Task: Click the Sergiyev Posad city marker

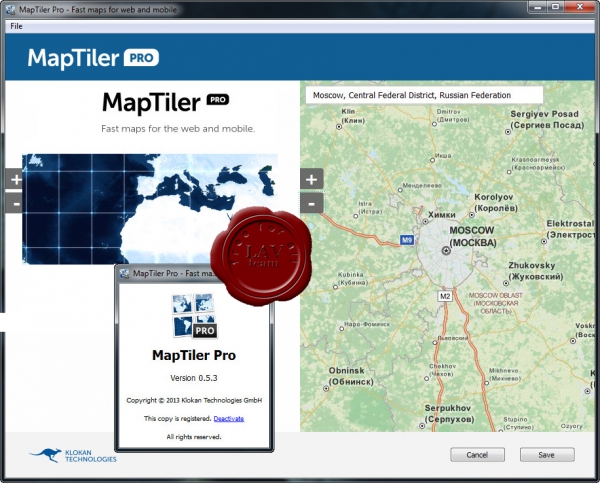Action: pyautogui.click(x=508, y=132)
